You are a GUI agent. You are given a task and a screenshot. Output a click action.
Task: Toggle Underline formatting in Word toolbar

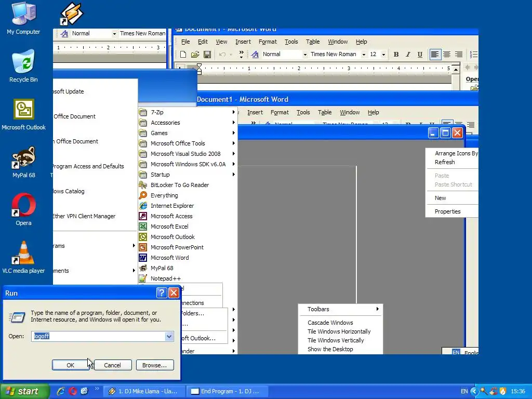click(420, 54)
